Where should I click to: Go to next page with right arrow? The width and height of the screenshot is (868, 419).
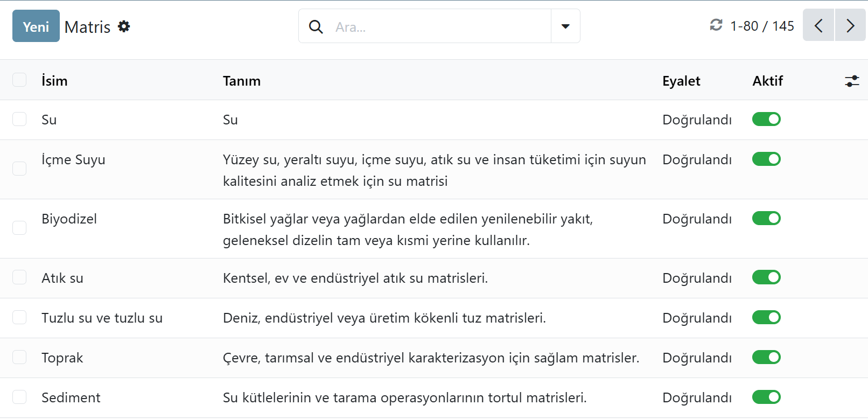850,25
